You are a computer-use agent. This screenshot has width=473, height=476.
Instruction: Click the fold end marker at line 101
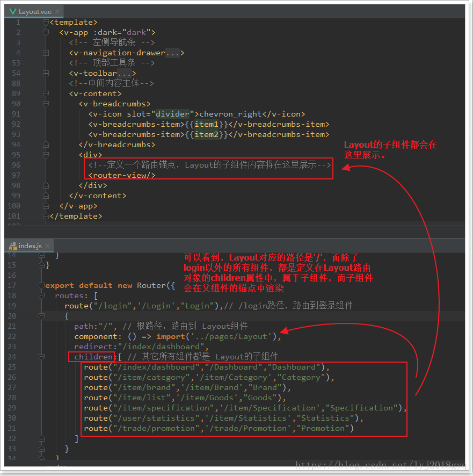[x=46, y=216]
